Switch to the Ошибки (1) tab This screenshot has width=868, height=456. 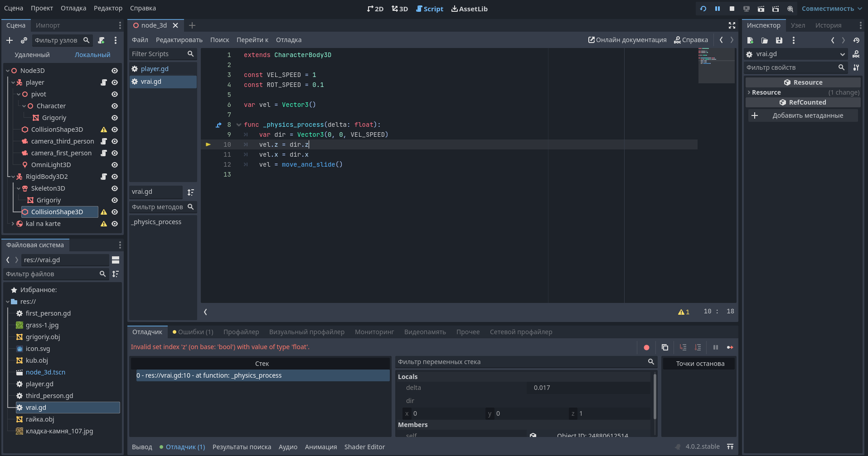point(193,332)
